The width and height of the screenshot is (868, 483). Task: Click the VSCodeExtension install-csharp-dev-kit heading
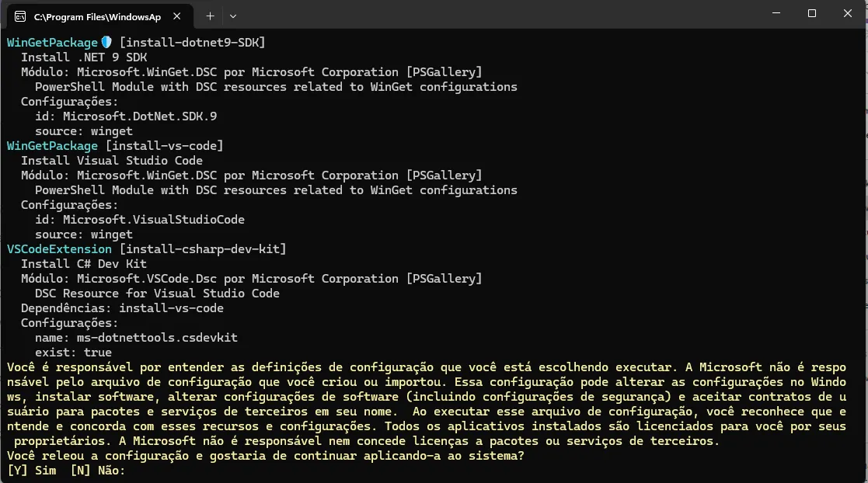click(147, 249)
